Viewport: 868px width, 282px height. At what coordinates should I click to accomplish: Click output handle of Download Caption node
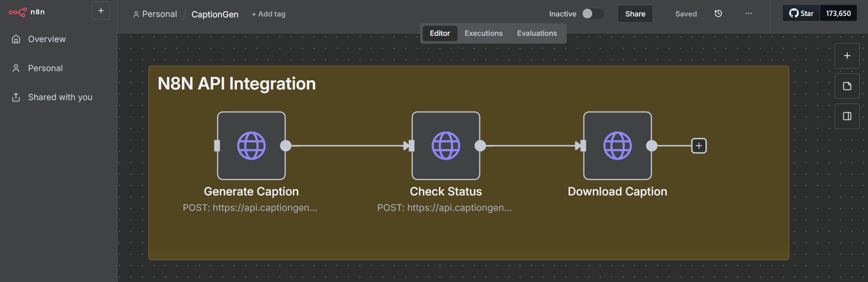[652, 146]
